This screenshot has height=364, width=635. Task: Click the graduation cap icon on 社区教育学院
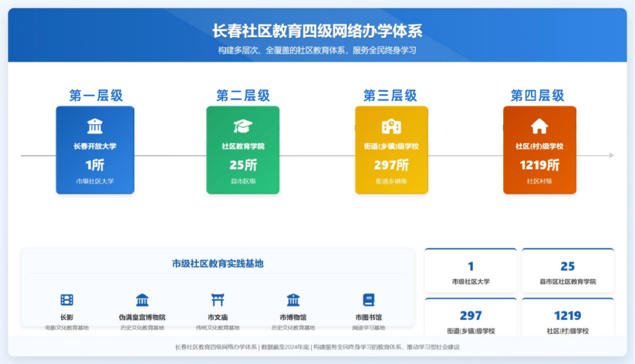242,126
